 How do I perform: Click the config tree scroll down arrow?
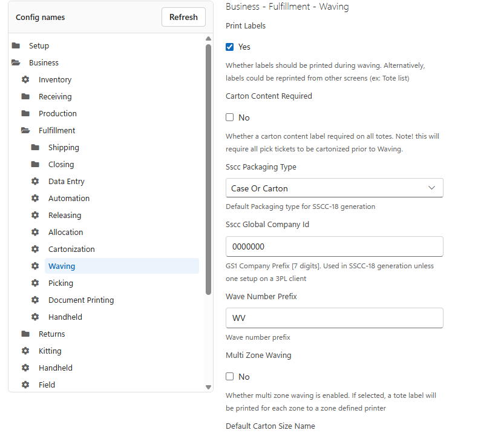(208, 388)
